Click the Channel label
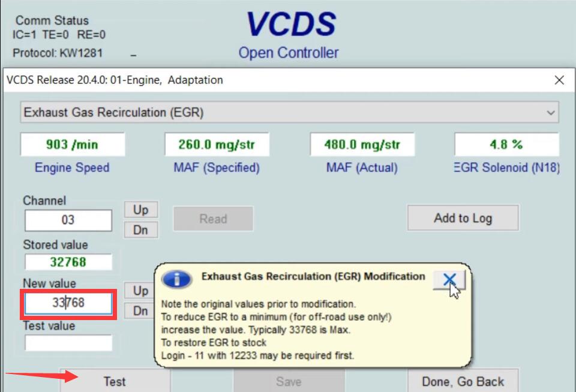Screen dimensions: 576x392 pos(44,201)
